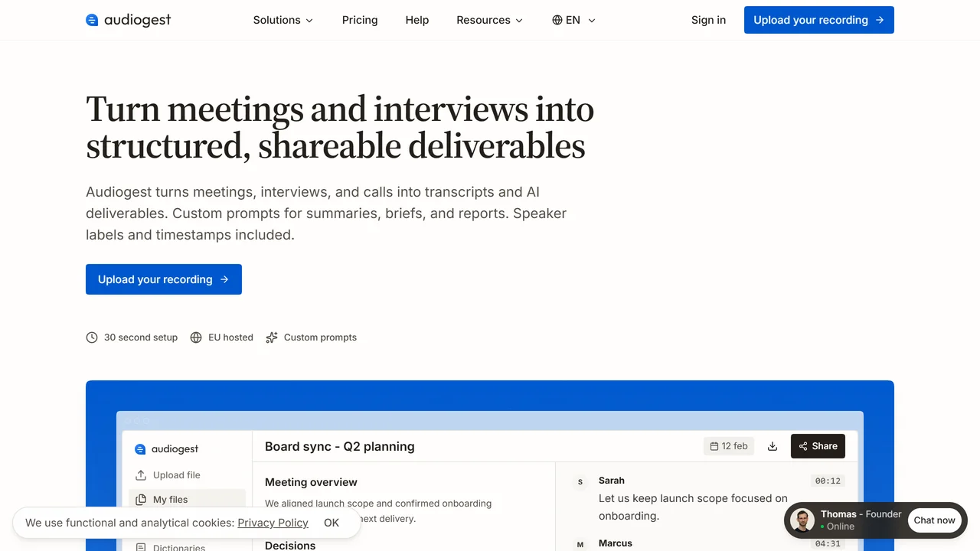The image size is (980, 551).
Task: Click the clock icon beside 30 second setup
Action: tap(92, 337)
